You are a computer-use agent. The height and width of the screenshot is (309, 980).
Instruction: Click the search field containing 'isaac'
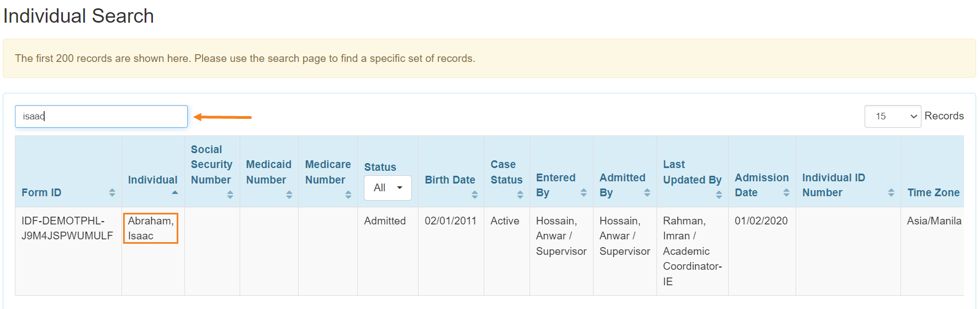point(101,116)
